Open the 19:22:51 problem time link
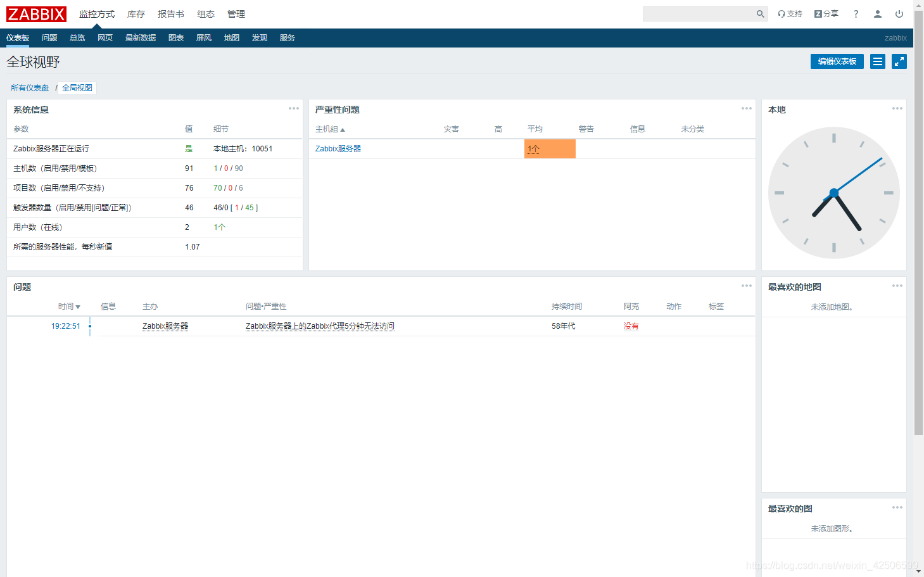Viewport: 924px width, 577px height. [x=66, y=326]
